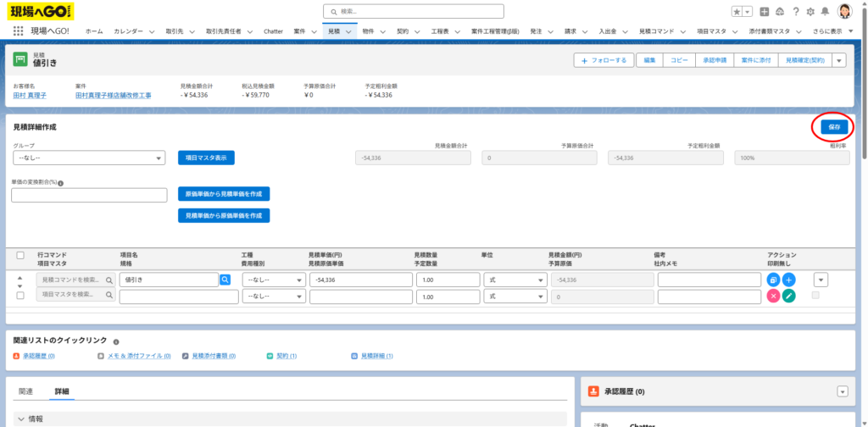The width and height of the screenshot is (868, 427).
Task: Toggle the select-all checkbox in table header
Action: click(20, 255)
